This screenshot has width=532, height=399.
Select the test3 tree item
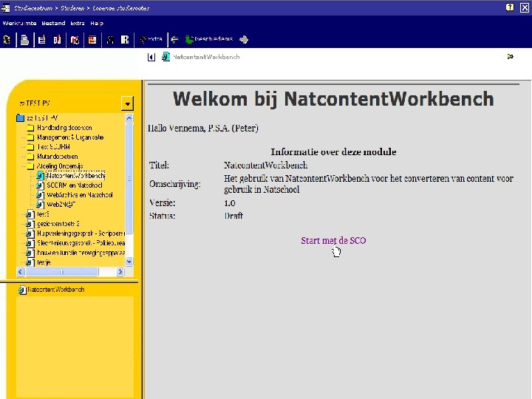point(38,214)
